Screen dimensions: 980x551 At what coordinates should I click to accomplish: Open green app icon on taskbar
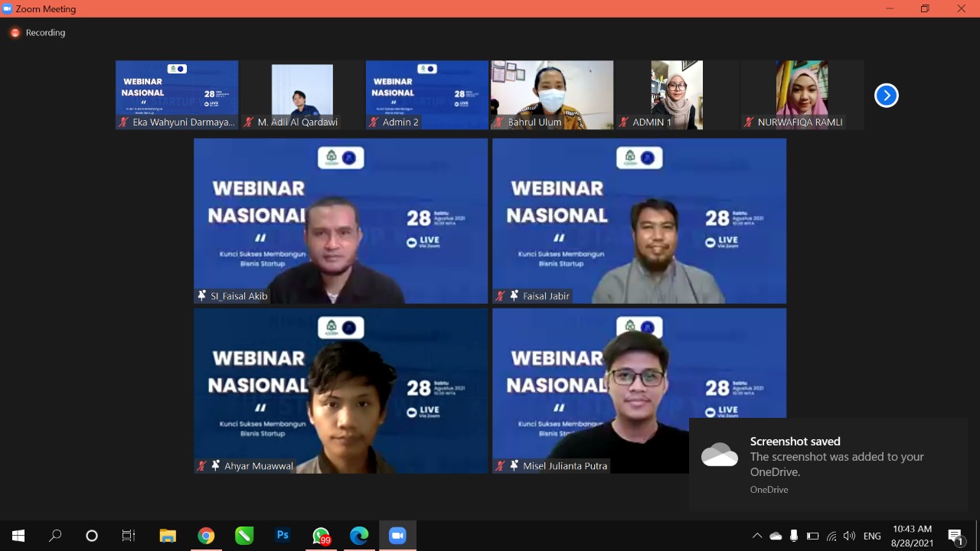click(244, 536)
